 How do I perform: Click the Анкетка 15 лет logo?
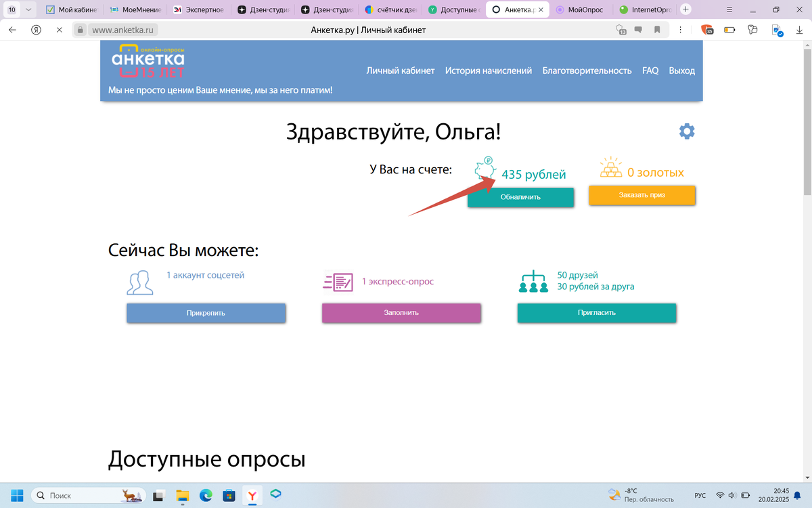tap(150, 60)
